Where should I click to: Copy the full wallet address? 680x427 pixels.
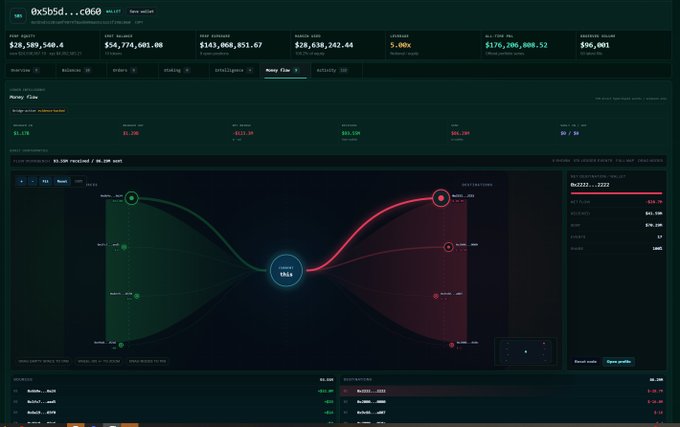pyautogui.click(x=138, y=22)
